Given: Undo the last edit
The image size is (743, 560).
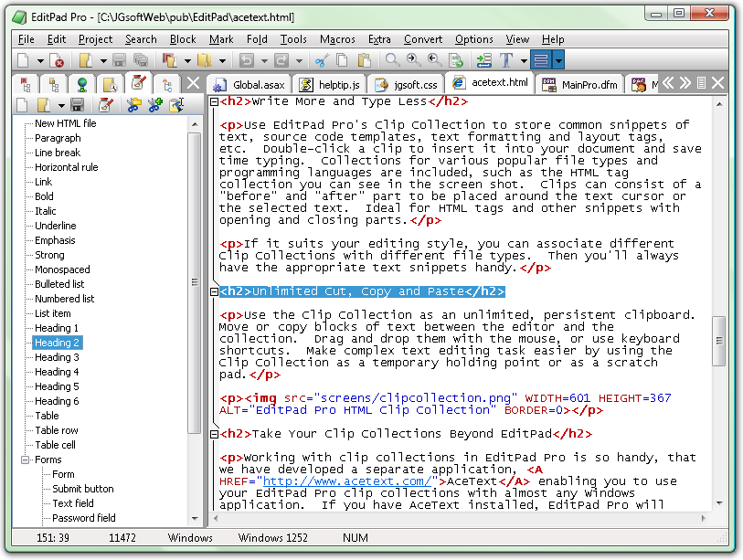Looking at the screenshot, I should (x=247, y=60).
